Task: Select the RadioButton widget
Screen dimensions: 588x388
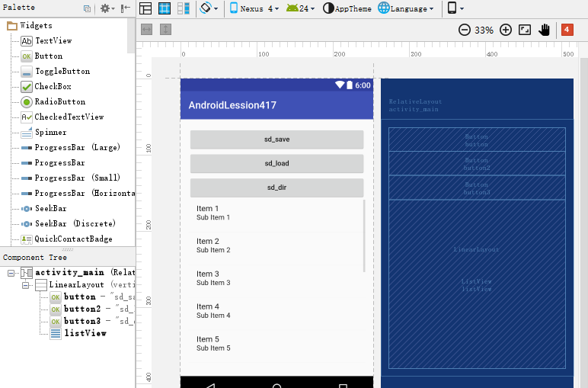Action: tap(53, 101)
